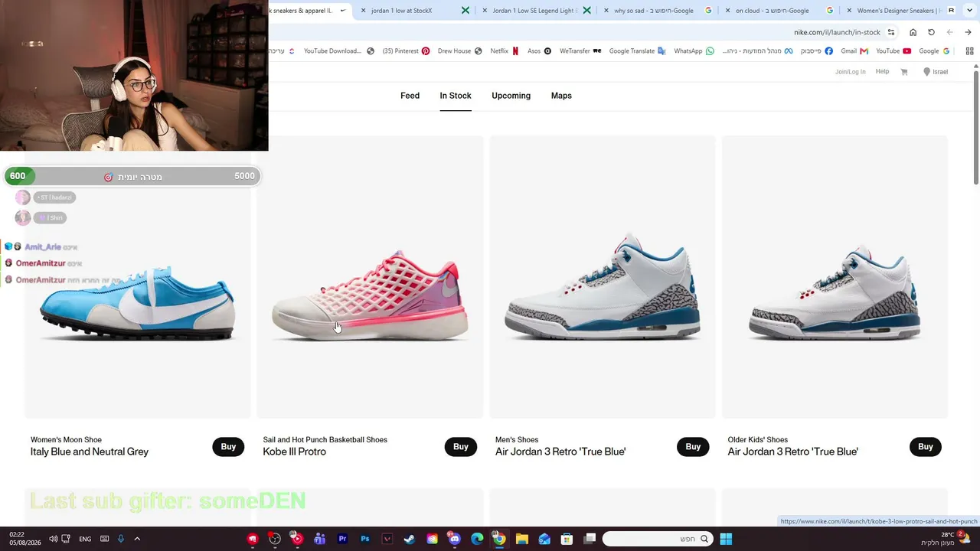Buy the Men's Air Jordan 3 Retro 'True Blue'
This screenshot has height=551, width=980.
coord(693,447)
